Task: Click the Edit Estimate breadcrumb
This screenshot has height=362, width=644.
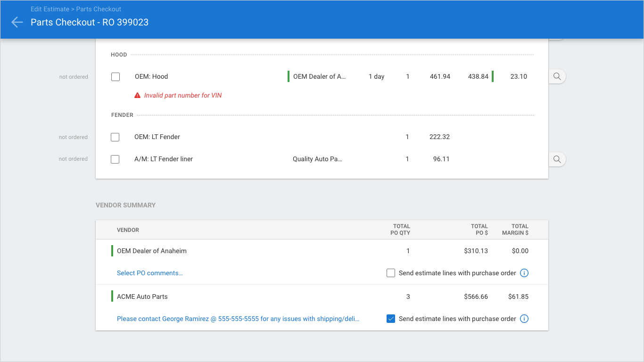Action: (50, 9)
